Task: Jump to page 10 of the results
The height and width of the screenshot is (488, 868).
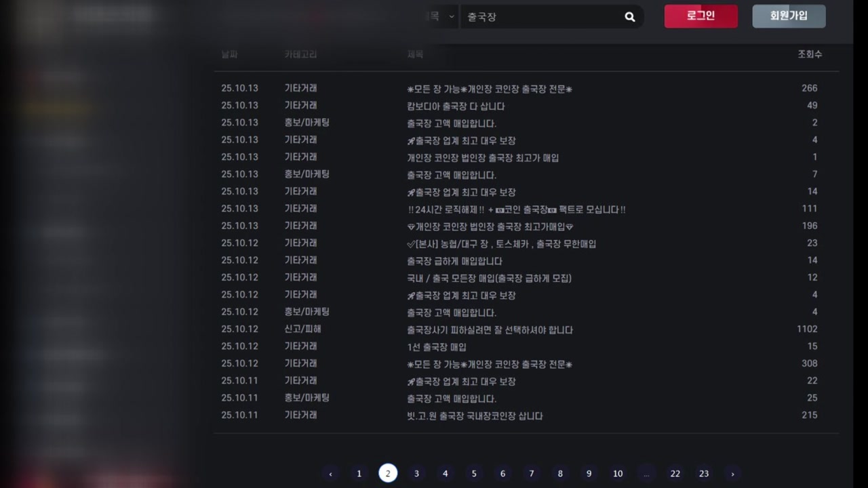Action: point(617,474)
